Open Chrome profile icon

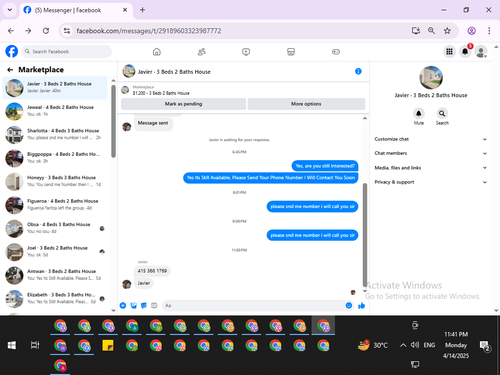[471, 31]
